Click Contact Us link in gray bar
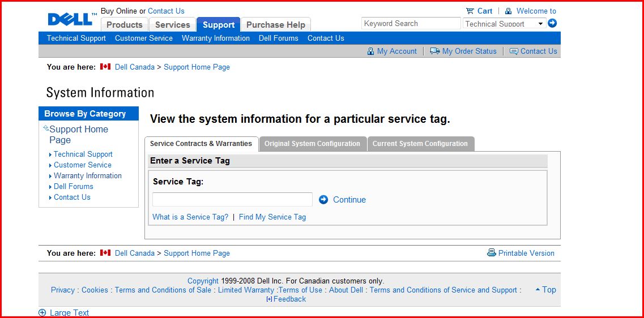The image size is (644, 318). tap(539, 51)
